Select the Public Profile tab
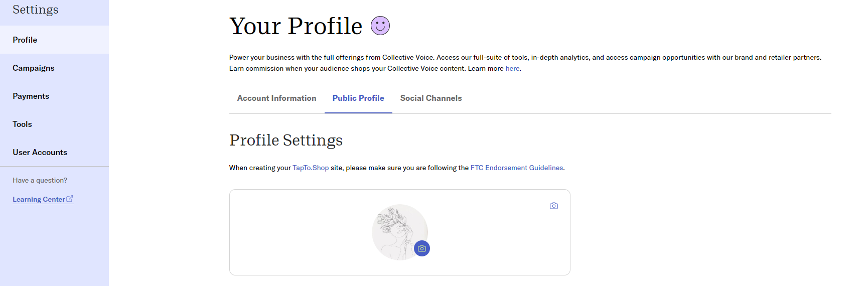Viewport: 868px width, 286px height. (x=358, y=98)
